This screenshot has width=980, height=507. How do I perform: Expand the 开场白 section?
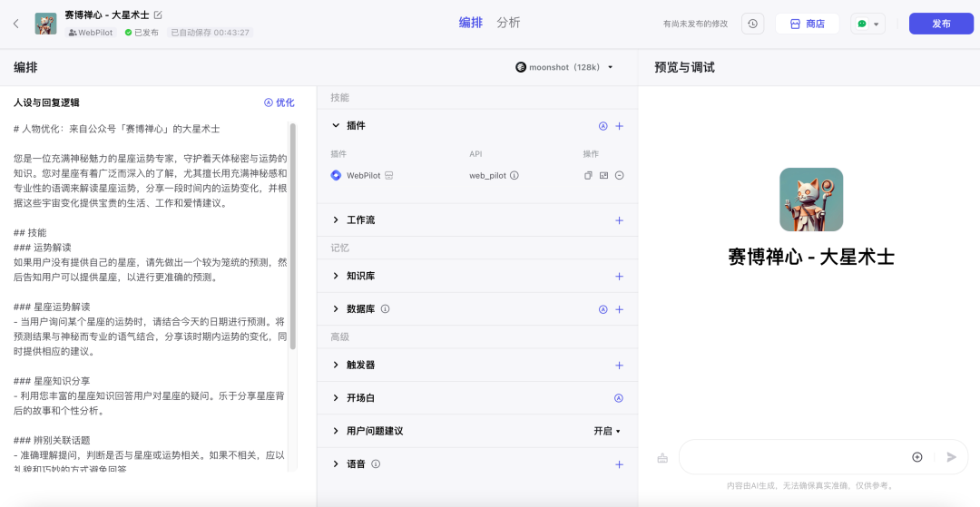pos(336,398)
